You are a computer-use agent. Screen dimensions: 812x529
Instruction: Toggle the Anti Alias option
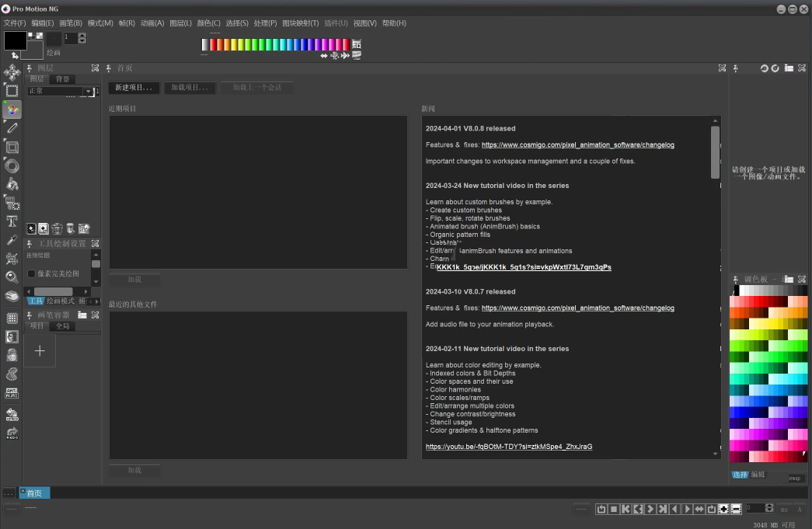[x=12, y=393]
